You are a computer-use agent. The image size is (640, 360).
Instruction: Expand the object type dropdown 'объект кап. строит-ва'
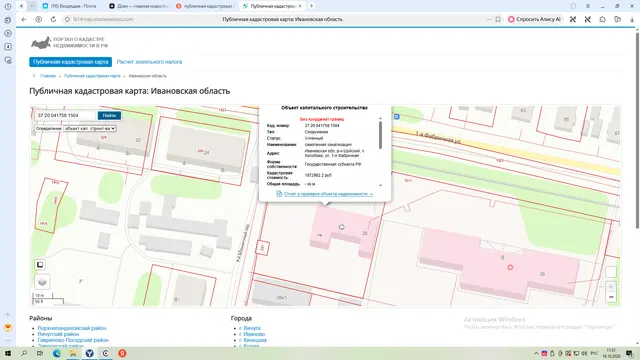[x=90, y=129]
